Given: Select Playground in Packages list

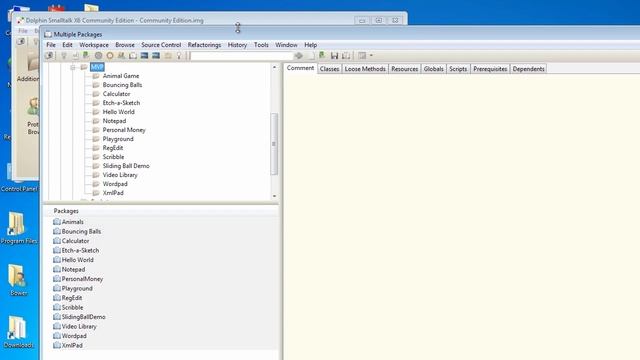Looking at the screenshot, I should 77,288.
